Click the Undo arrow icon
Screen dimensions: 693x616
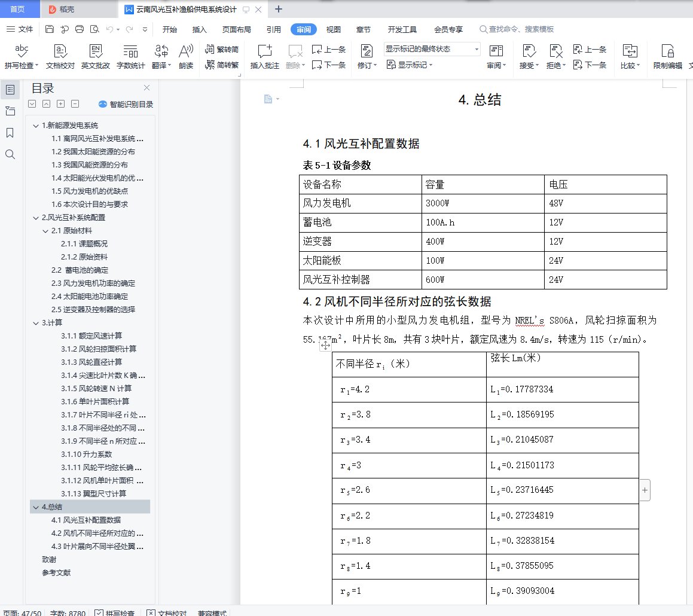coord(109,29)
